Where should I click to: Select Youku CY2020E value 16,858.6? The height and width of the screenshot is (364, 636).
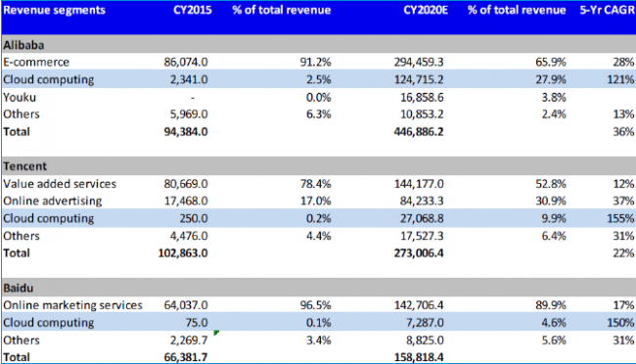click(422, 98)
